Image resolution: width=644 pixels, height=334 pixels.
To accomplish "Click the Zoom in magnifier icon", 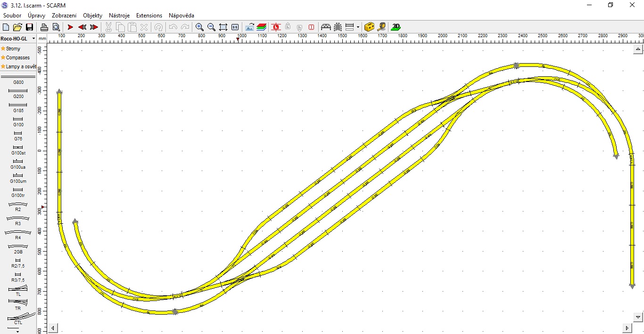I will tap(199, 27).
